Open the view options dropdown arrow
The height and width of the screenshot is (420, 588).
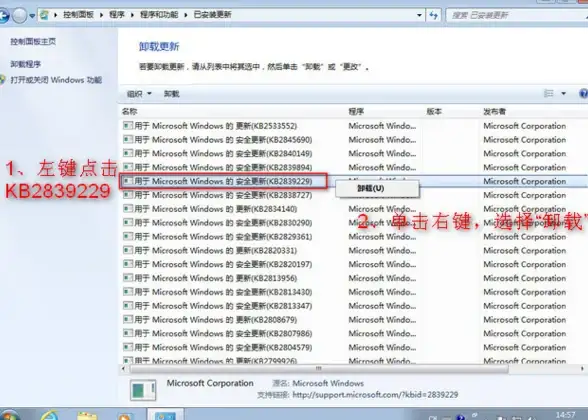[563, 93]
